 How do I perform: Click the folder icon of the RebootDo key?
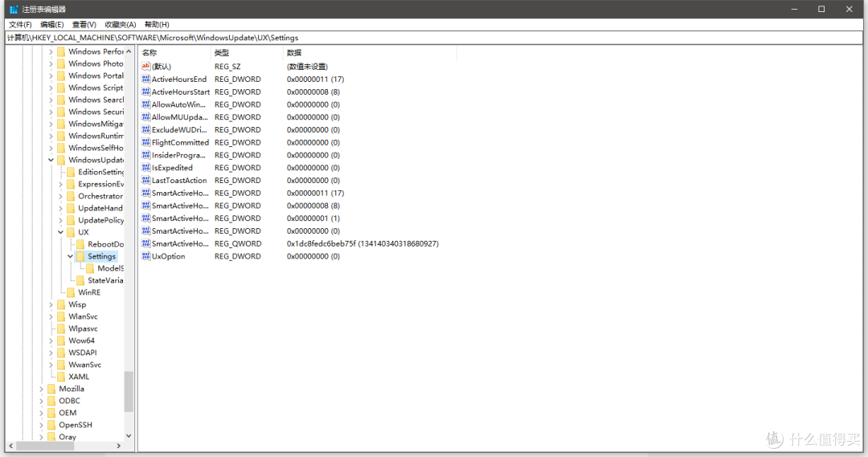pos(80,244)
